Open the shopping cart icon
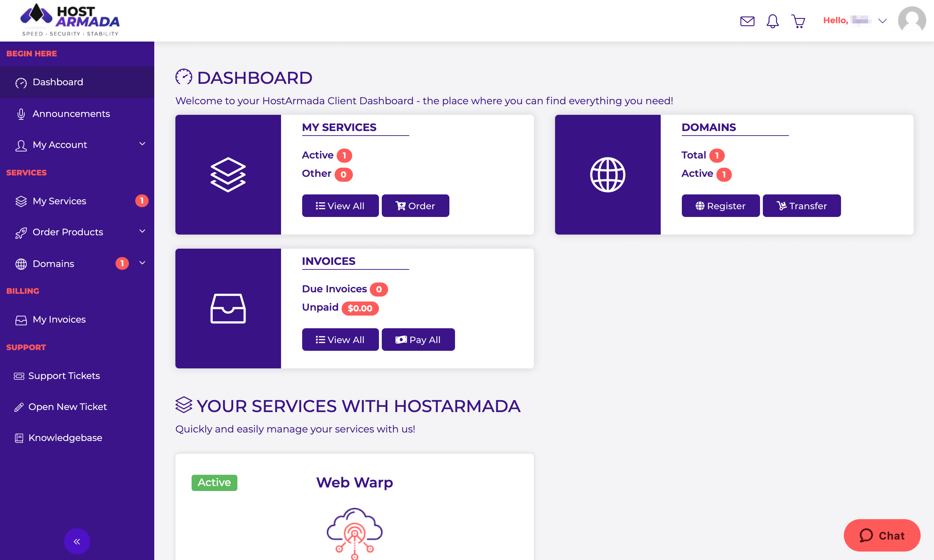This screenshot has width=934, height=560. coord(798,21)
